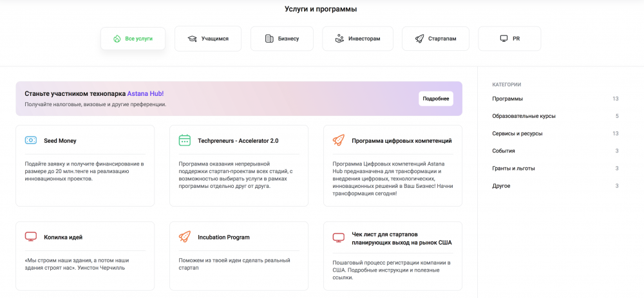The height and width of the screenshot is (298, 644).
Task: Click the monitor icon beside Чек лист для стартапов
Action: tap(338, 237)
